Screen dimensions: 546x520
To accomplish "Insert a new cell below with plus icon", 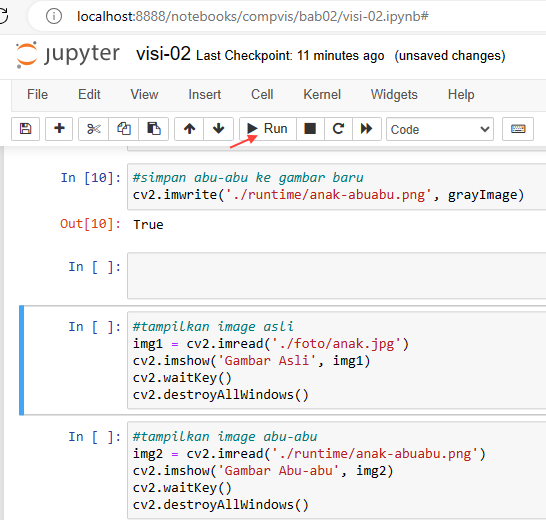I will pyautogui.click(x=59, y=129).
